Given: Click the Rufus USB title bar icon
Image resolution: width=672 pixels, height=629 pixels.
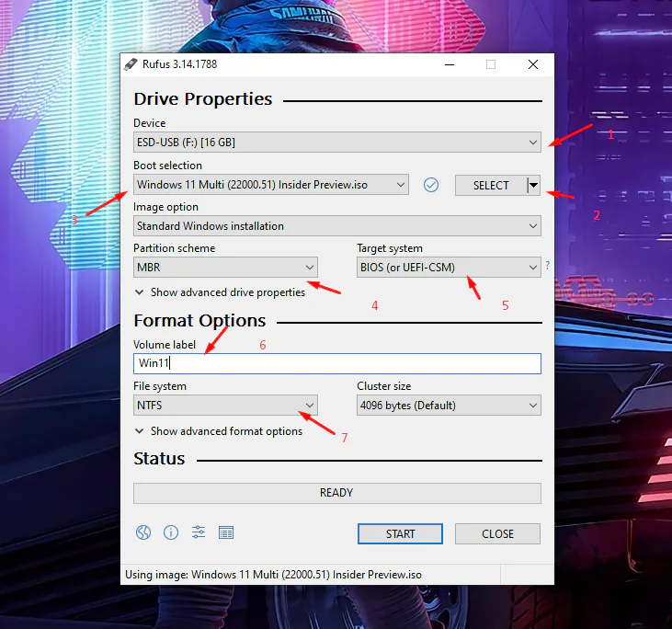Looking at the screenshot, I should tap(131, 64).
